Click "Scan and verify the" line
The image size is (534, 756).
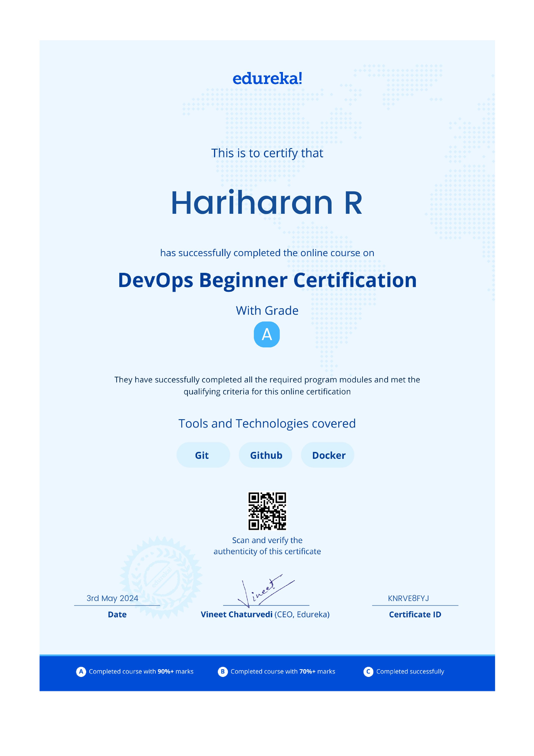point(267,540)
